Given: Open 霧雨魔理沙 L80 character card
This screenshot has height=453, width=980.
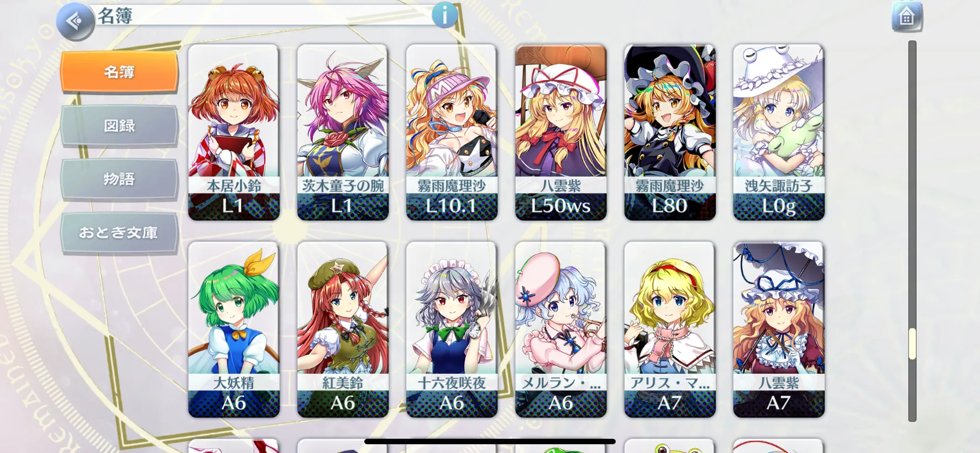Looking at the screenshot, I should 670,132.
